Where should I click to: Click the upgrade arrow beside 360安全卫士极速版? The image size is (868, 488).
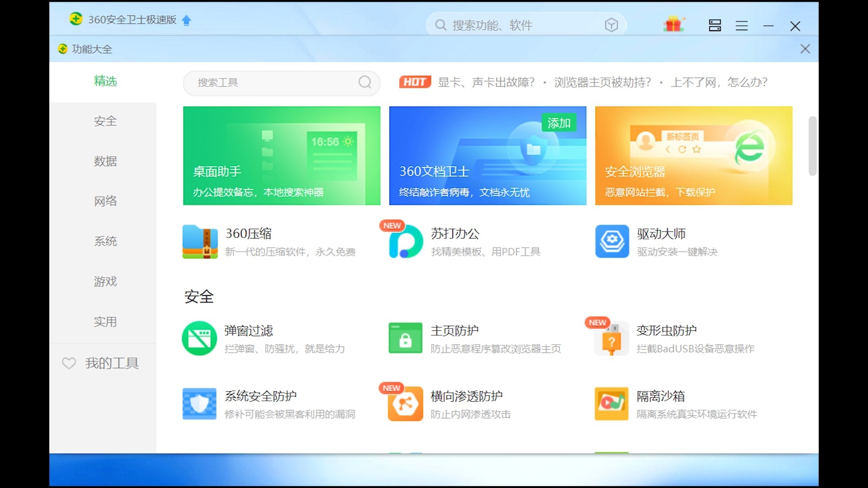(186, 20)
